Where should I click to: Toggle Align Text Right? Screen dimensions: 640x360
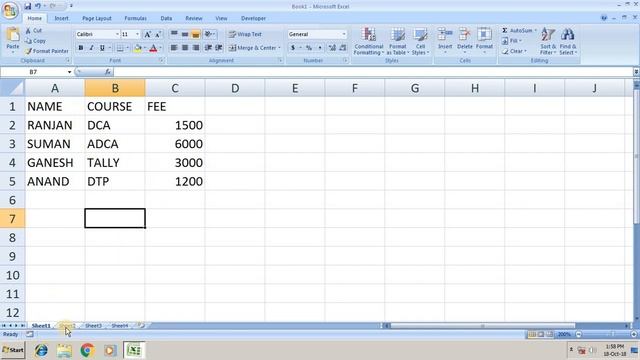pyautogui.click(x=196, y=48)
